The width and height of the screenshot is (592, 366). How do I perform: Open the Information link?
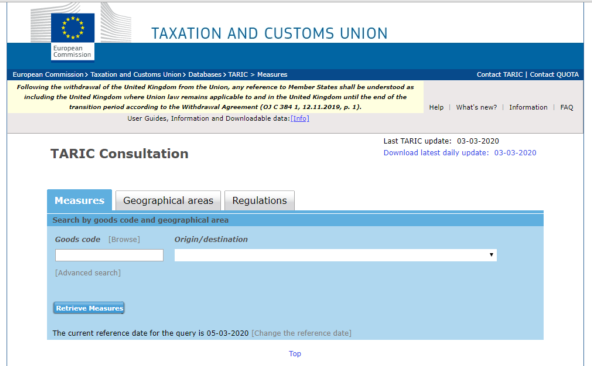click(528, 107)
